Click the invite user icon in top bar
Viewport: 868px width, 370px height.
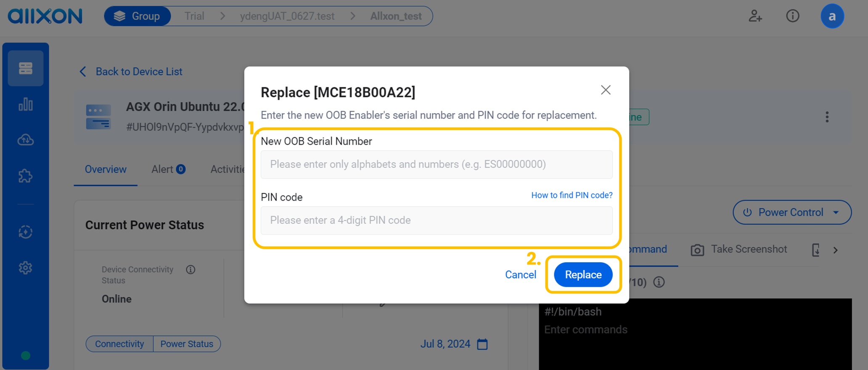tap(755, 16)
